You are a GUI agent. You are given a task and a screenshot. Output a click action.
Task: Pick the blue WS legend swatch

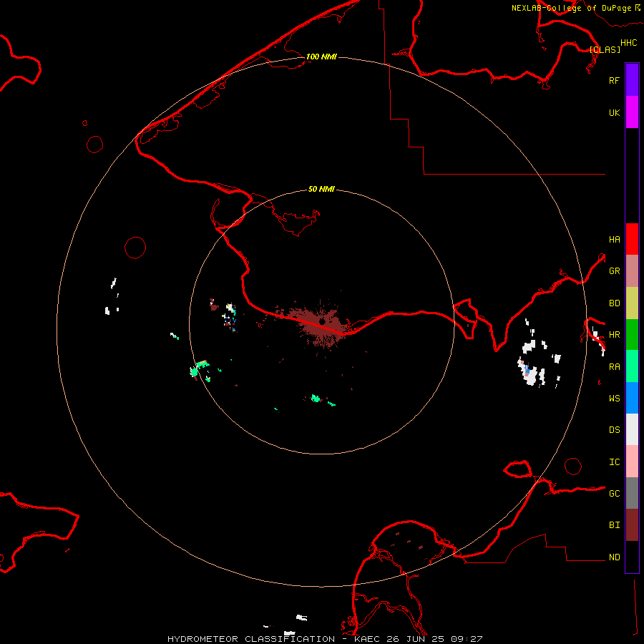click(x=632, y=398)
